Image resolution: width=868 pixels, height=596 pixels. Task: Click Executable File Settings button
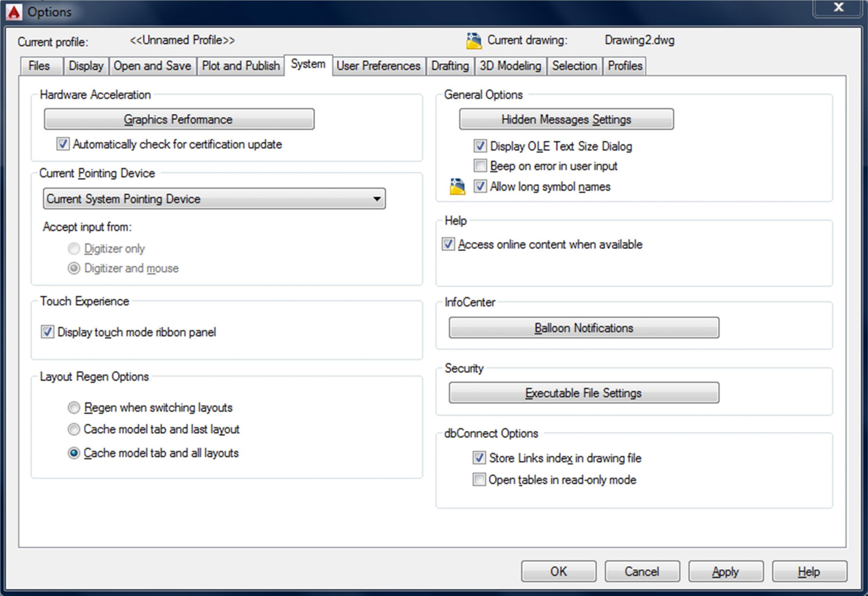click(x=584, y=393)
